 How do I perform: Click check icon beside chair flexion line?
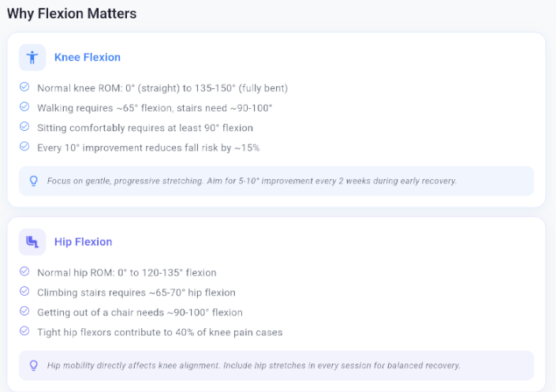point(24,312)
